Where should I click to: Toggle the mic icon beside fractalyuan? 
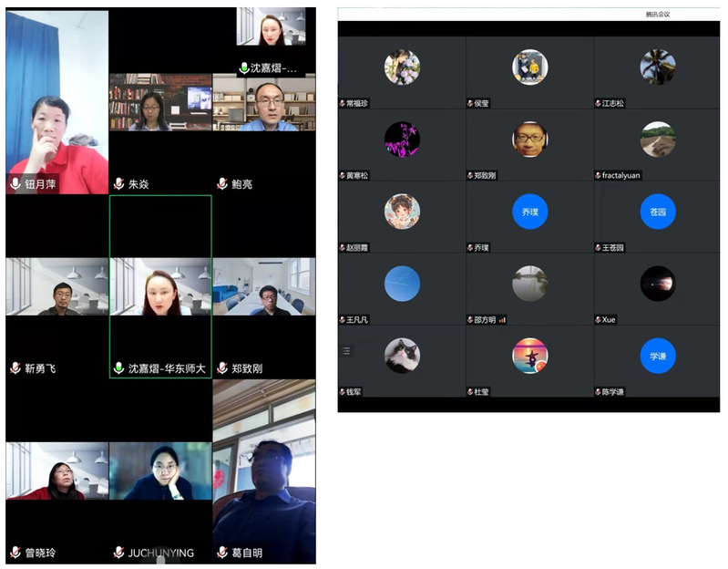click(x=598, y=175)
